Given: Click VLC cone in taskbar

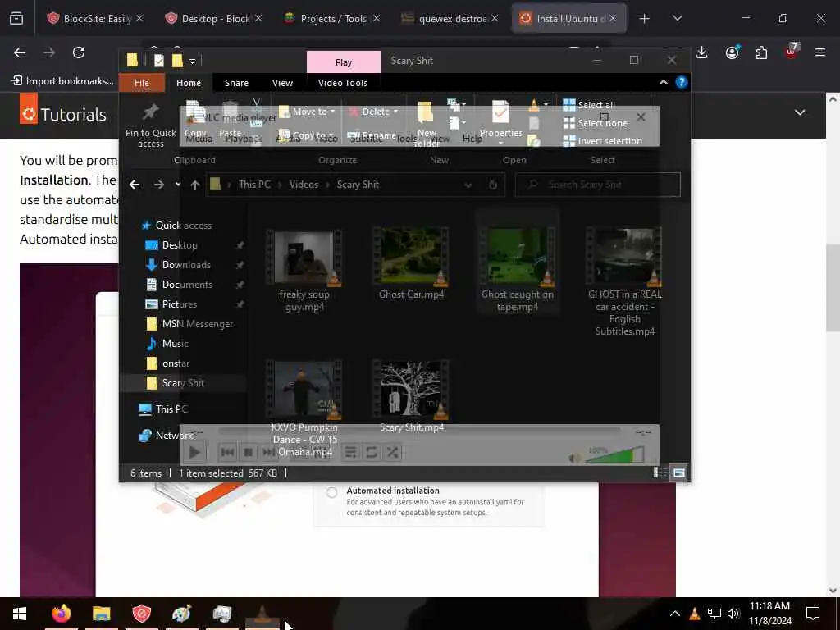Looking at the screenshot, I should click(262, 614).
